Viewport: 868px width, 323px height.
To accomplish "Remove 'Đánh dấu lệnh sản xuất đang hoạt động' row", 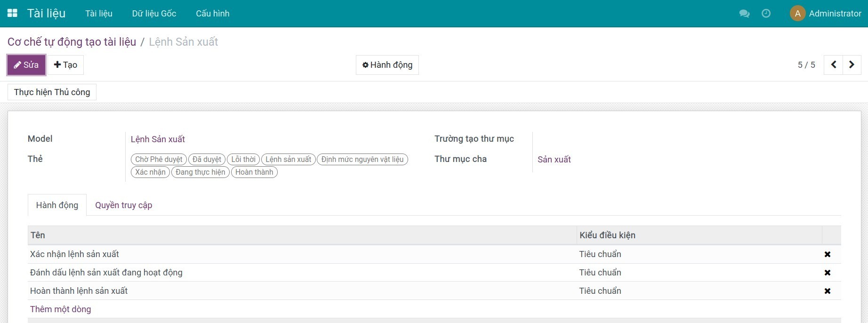I will 827,273.
